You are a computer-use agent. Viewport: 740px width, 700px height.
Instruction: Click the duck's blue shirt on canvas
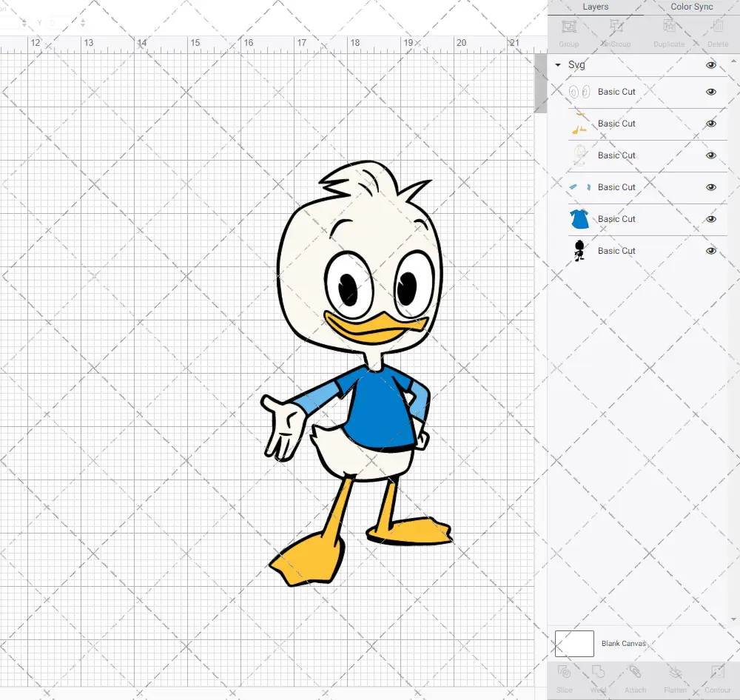tap(380, 410)
